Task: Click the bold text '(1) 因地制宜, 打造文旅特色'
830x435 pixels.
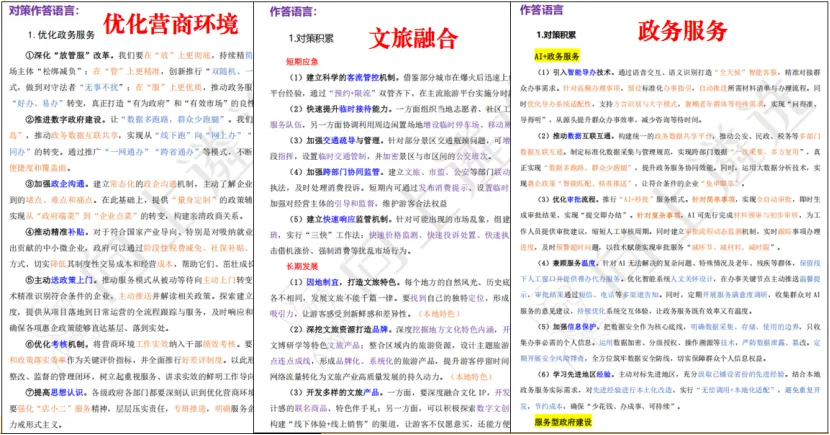Action: tap(342, 282)
